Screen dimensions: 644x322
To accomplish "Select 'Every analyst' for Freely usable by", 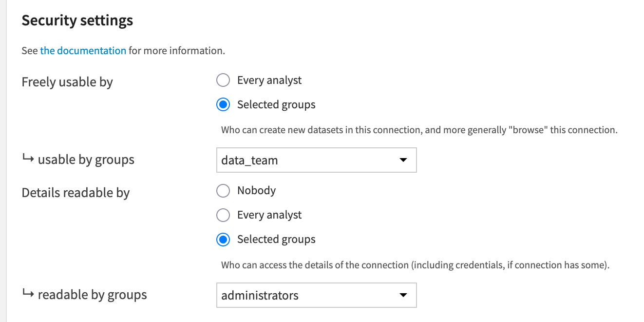I will (223, 80).
